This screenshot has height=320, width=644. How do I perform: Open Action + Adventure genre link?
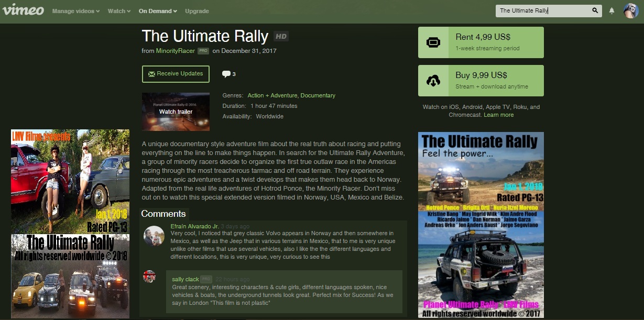point(272,96)
